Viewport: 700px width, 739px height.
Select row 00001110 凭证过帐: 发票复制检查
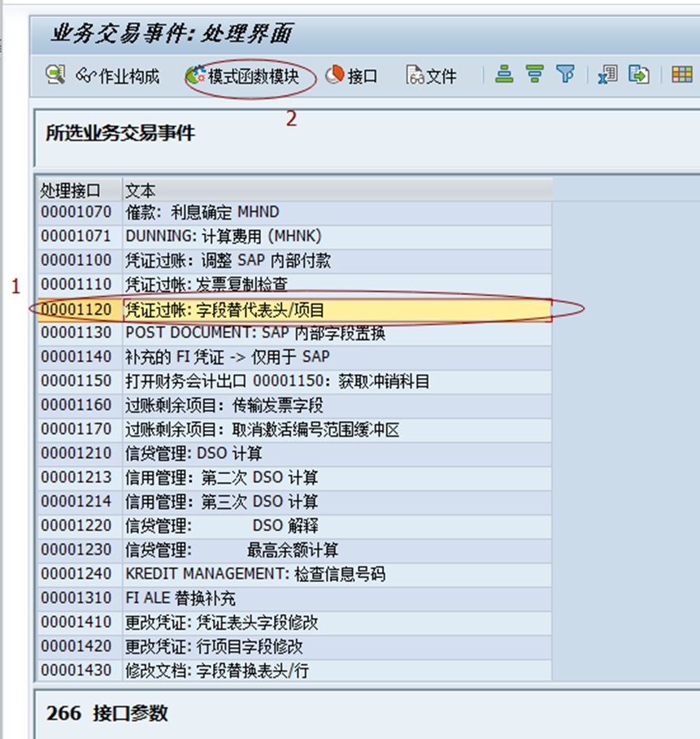[x=294, y=285]
